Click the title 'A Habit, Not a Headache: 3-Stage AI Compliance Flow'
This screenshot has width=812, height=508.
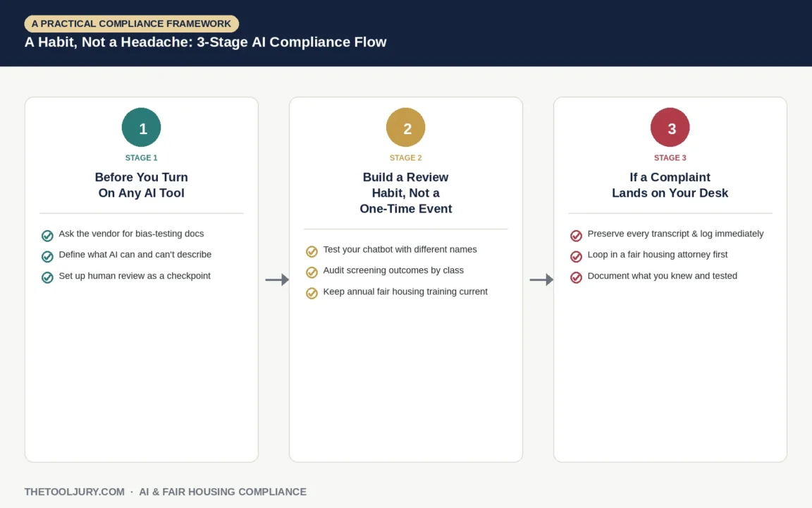click(x=206, y=42)
